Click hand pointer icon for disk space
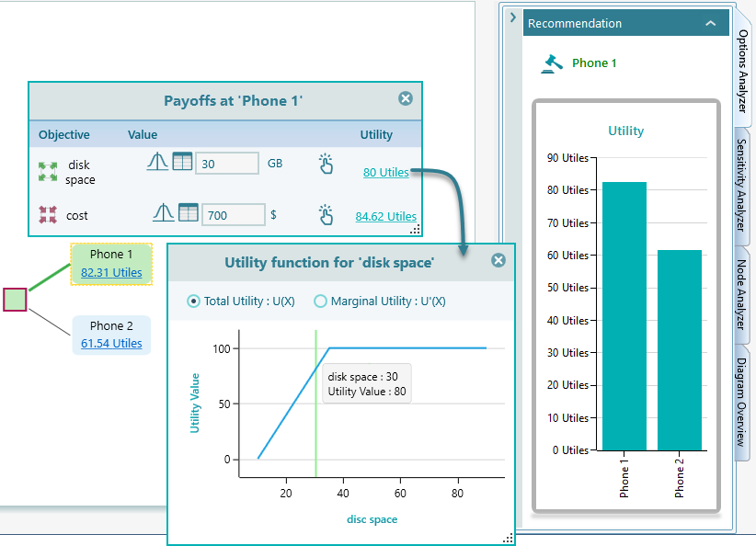Screen dimensions: 756x546 (x=326, y=164)
